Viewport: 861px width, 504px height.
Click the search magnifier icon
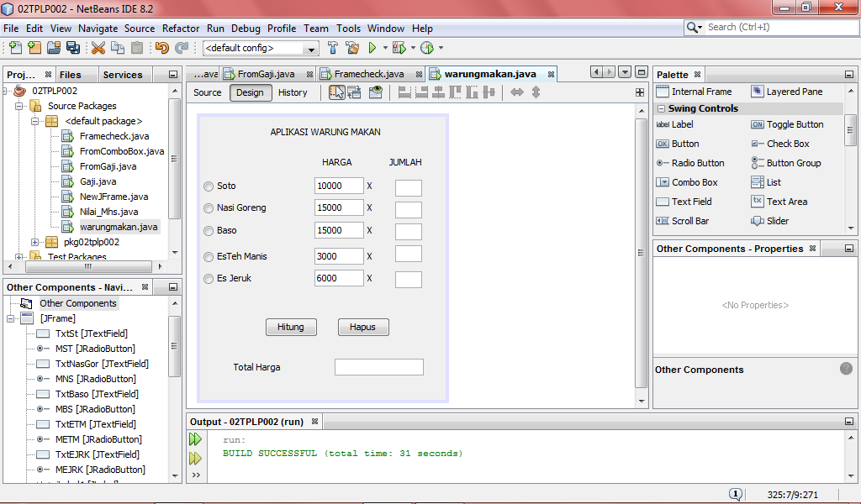pyautogui.click(x=693, y=27)
